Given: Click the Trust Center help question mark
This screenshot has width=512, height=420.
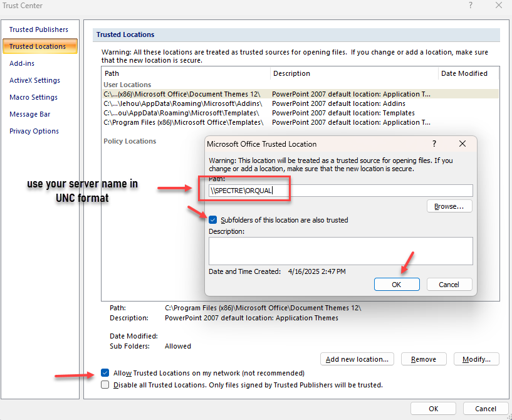Looking at the screenshot, I should coord(471,5).
